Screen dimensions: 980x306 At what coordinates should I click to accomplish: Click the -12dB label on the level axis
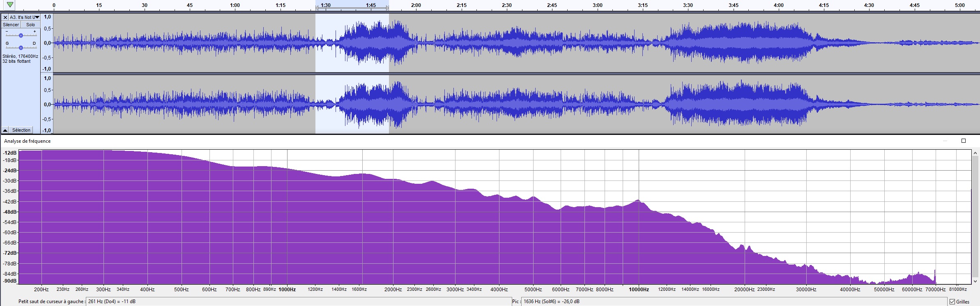10,153
